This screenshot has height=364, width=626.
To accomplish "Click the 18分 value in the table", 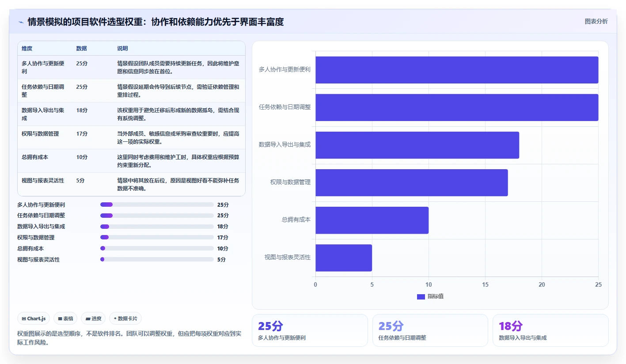I will 82,110.
